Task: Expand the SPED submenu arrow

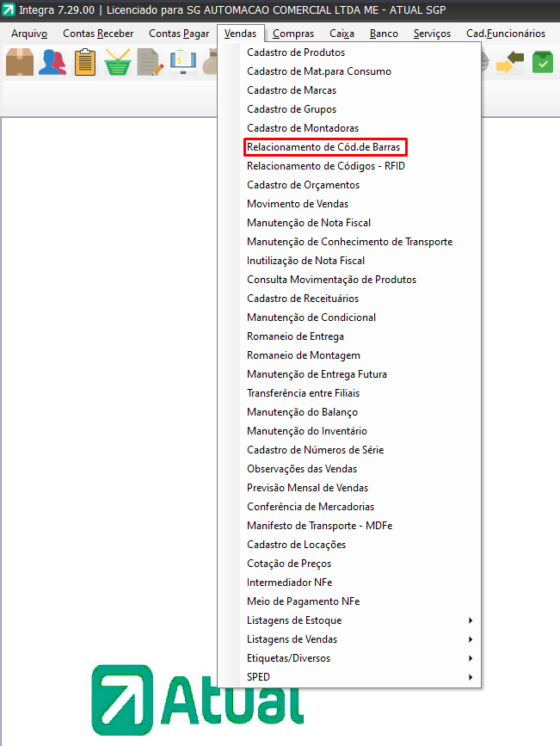Action: [470, 677]
